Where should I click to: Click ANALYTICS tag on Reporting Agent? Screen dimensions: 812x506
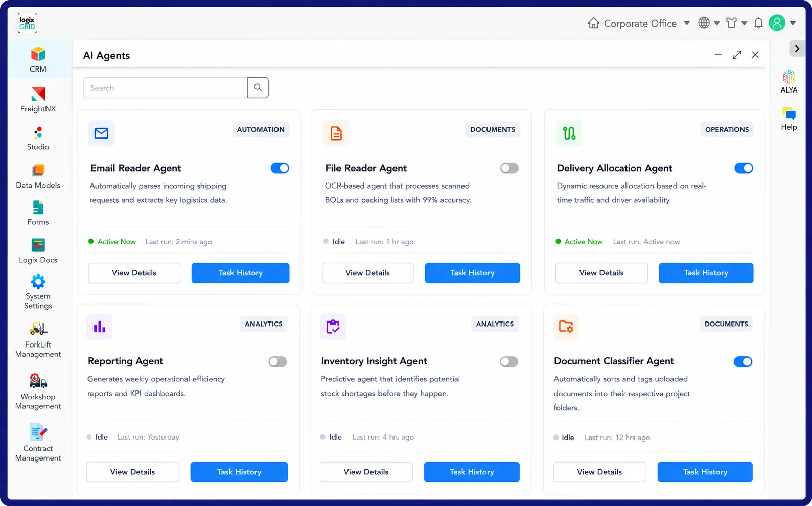(264, 324)
